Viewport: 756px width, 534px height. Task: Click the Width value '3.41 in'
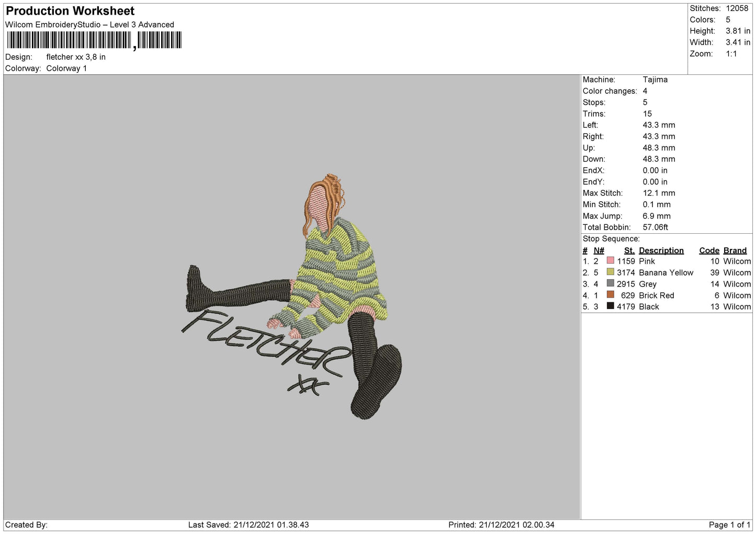(x=738, y=42)
